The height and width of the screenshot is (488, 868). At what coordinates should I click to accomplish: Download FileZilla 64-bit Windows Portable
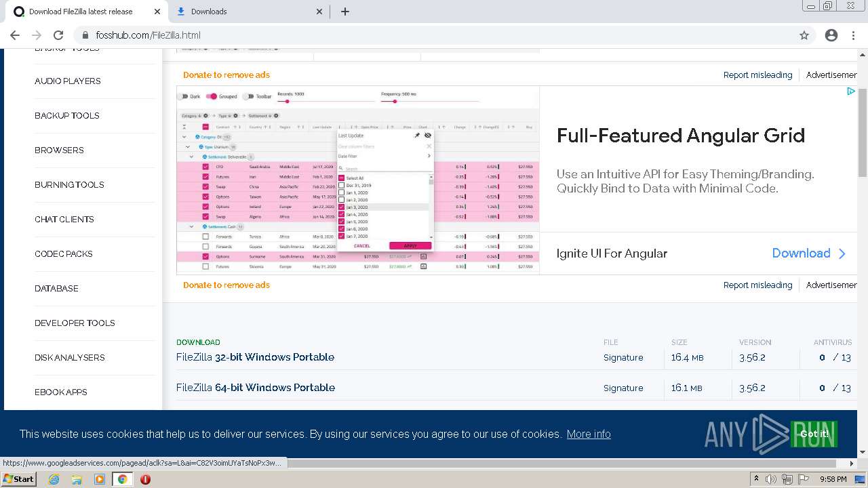coord(256,387)
